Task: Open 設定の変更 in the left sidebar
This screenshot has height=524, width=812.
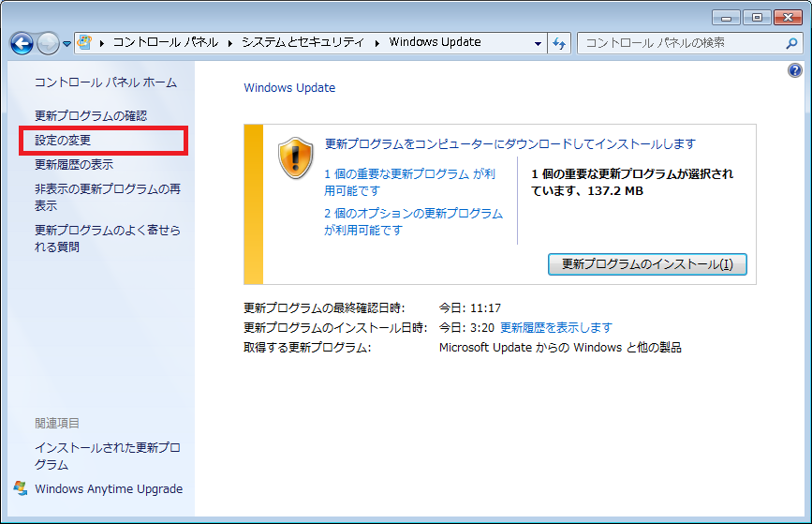Action: click(63, 141)
